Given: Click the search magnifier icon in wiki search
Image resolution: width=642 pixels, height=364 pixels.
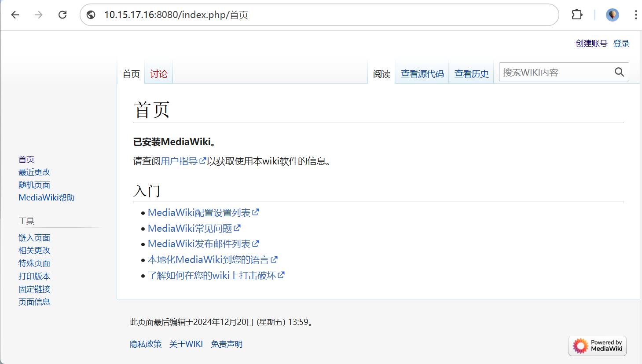Looking at the screenshot, I should 619,72.
